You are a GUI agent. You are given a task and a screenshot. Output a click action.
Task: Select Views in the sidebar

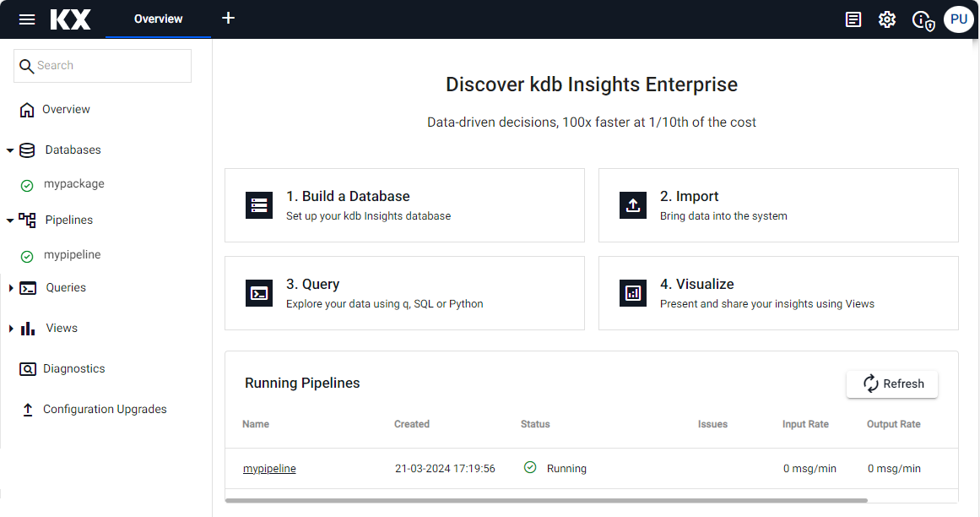pyautogui.click(x=62, y=329)
